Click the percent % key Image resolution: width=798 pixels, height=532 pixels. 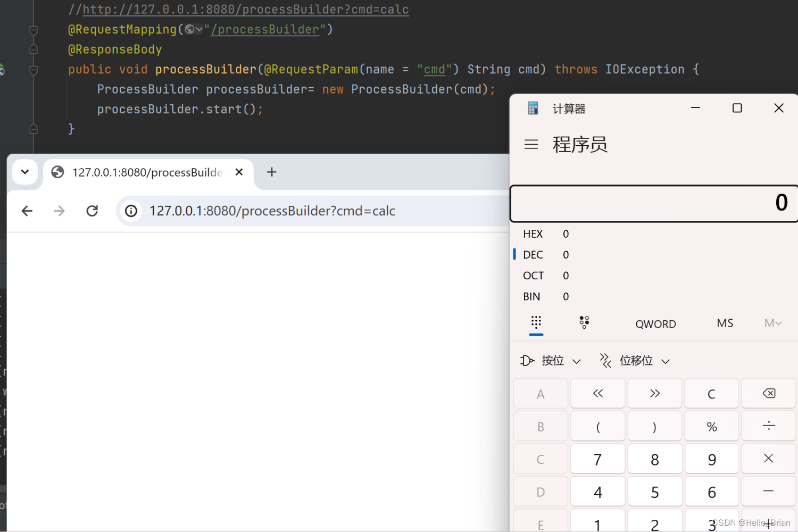click(x=712, y=426)
